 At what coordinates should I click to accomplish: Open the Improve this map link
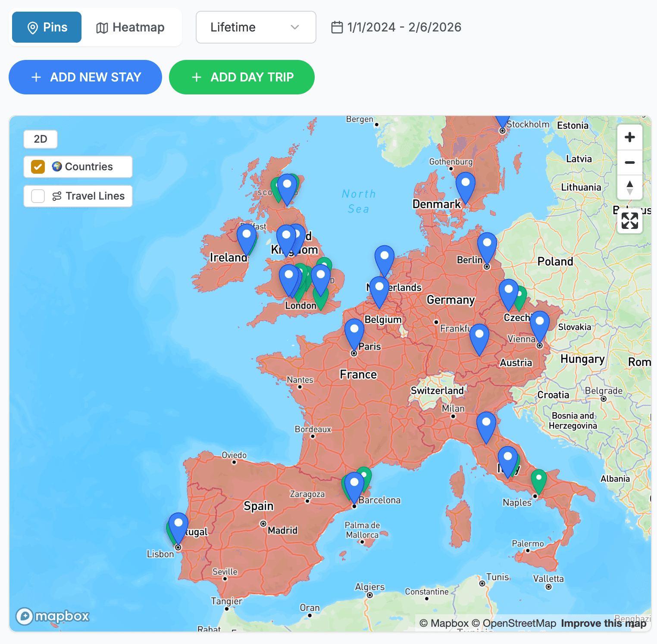pyautogui.click(x=603, y=623)
